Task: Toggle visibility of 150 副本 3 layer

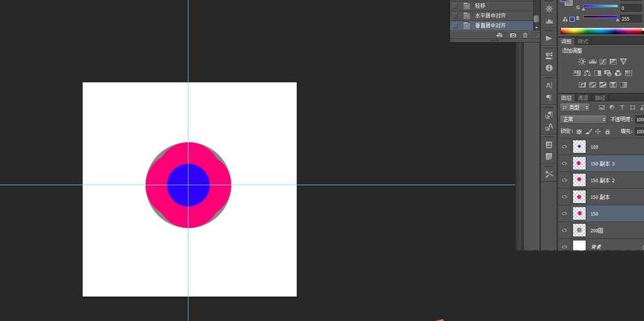Action: click(x=563, y=164)
